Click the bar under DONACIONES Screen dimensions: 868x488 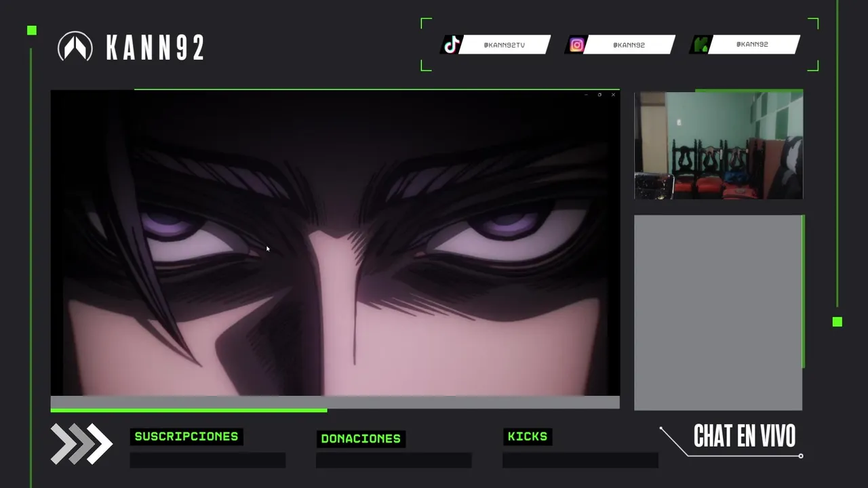tap(393, 460)
